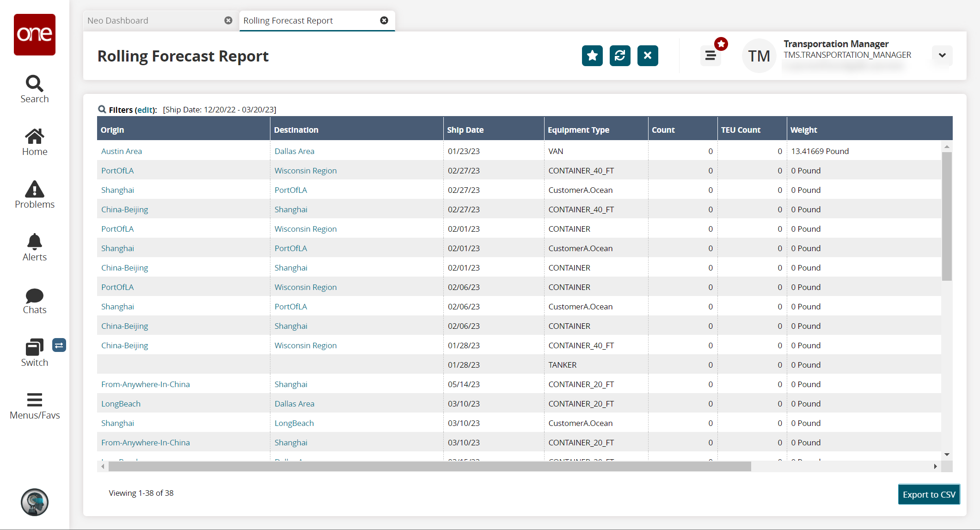Click the horizontal scrollbar thumb under table
Screen dimensions: 980x530
tap(429, 467)
